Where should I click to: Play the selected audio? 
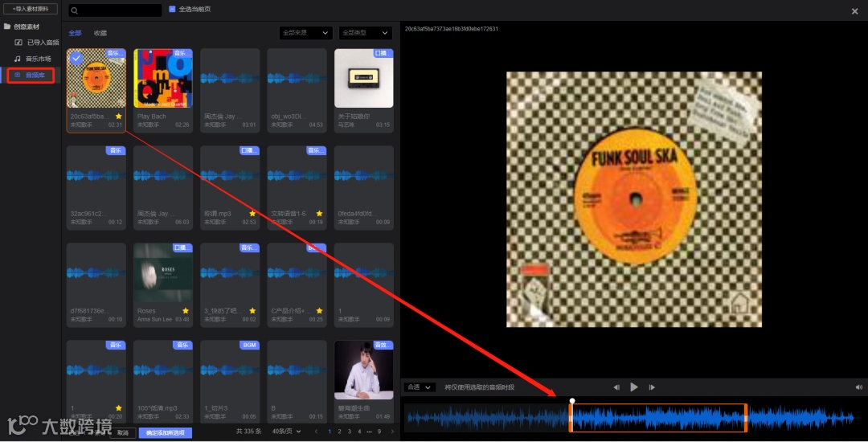(634, 387)
